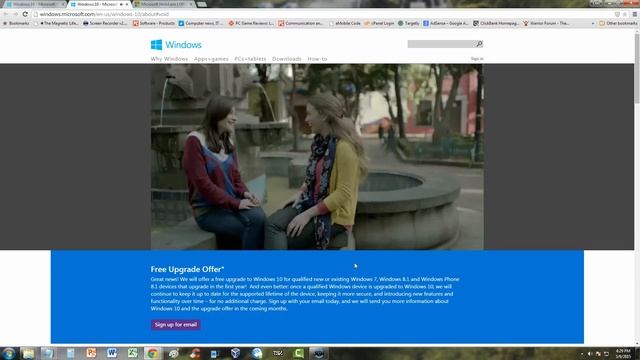Open the Downloads menu

tap(287, 59)
